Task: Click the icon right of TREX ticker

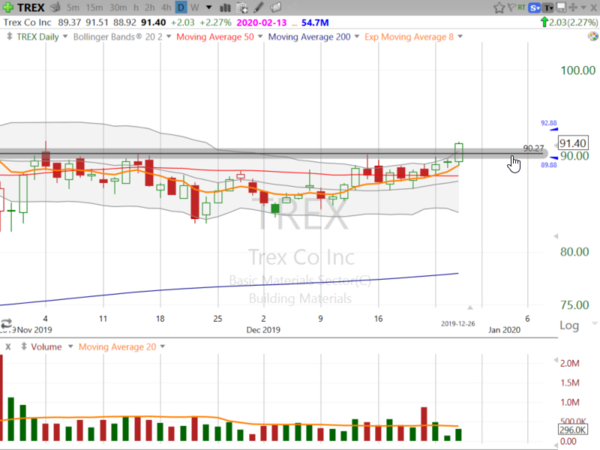Action: coord(55,7)
